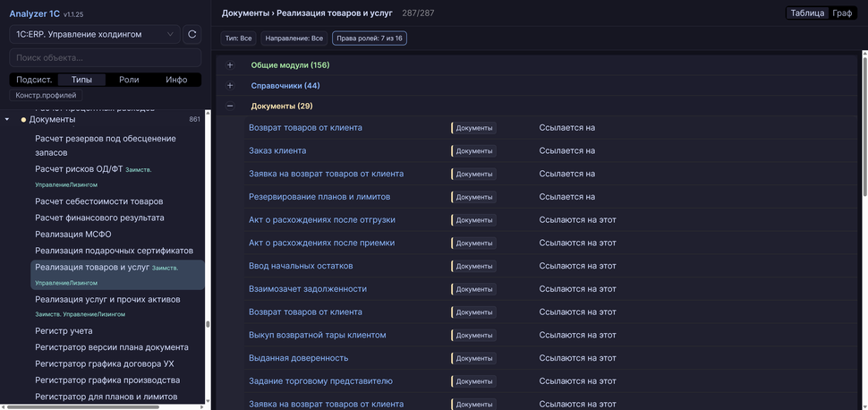868x410 pixels.
Task: Select the Роли tab
Action: coord(129,80)
